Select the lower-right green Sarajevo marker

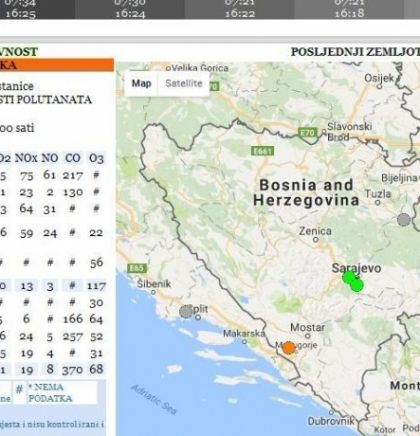pos(357,286)
